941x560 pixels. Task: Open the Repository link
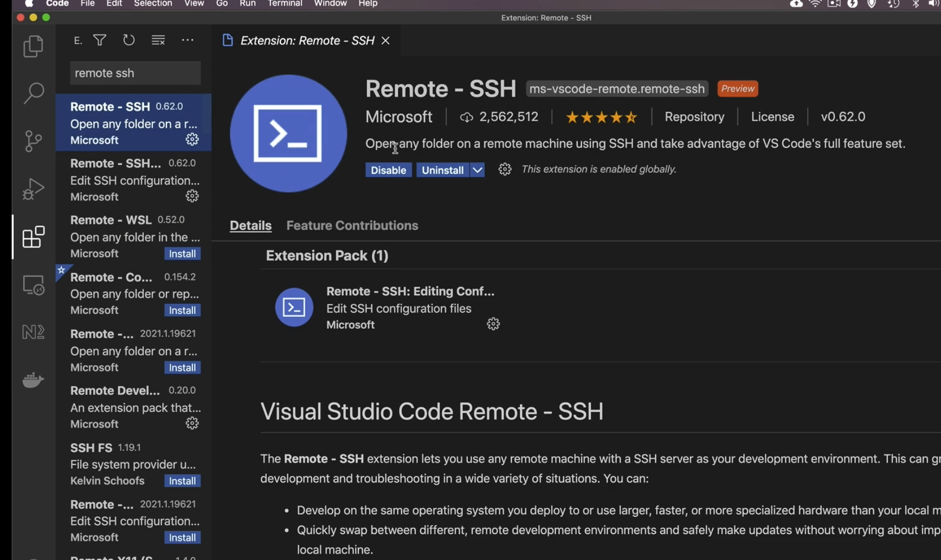click(694, 117)
